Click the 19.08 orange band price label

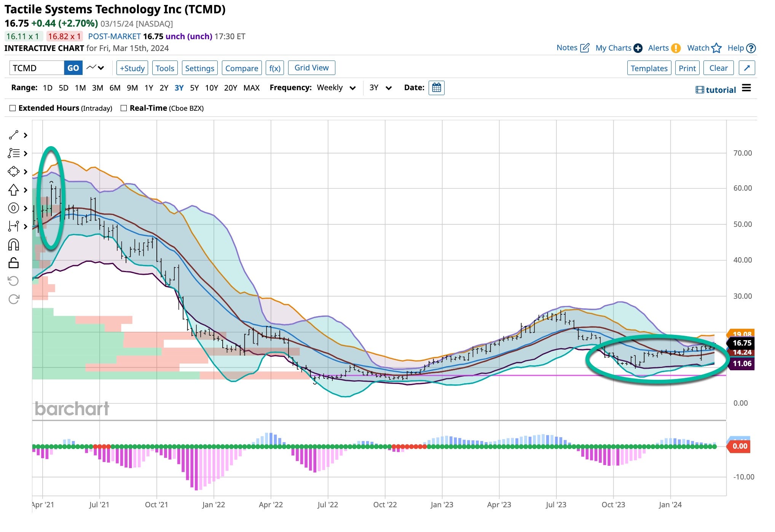point(742,334)
